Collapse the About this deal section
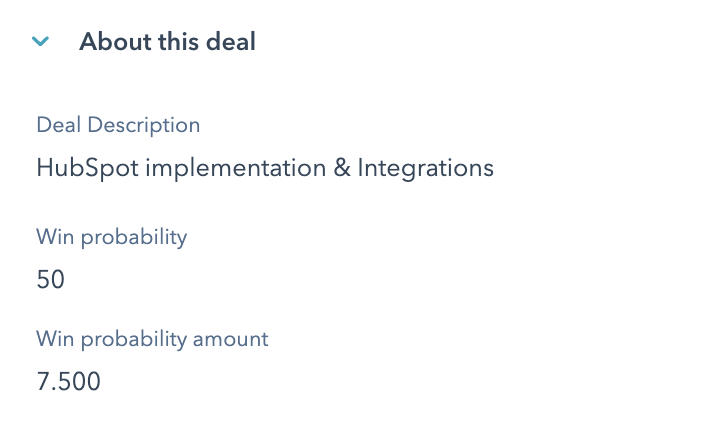Image resolution: width=716 pixels, height=422 pixels. 41,42
